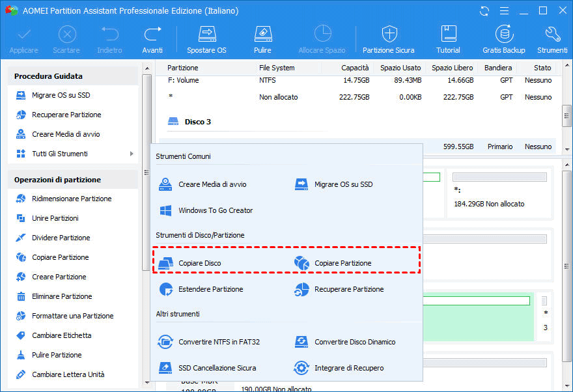573x392 pixels.
Task: Click partition list scrollbar up arrow
Action: [566, 65]
